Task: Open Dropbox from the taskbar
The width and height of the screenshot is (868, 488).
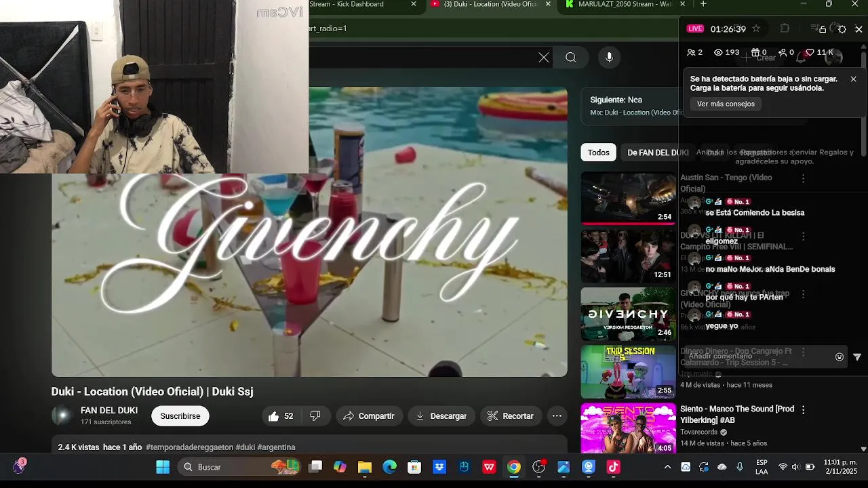Action: tap(439, 467)
